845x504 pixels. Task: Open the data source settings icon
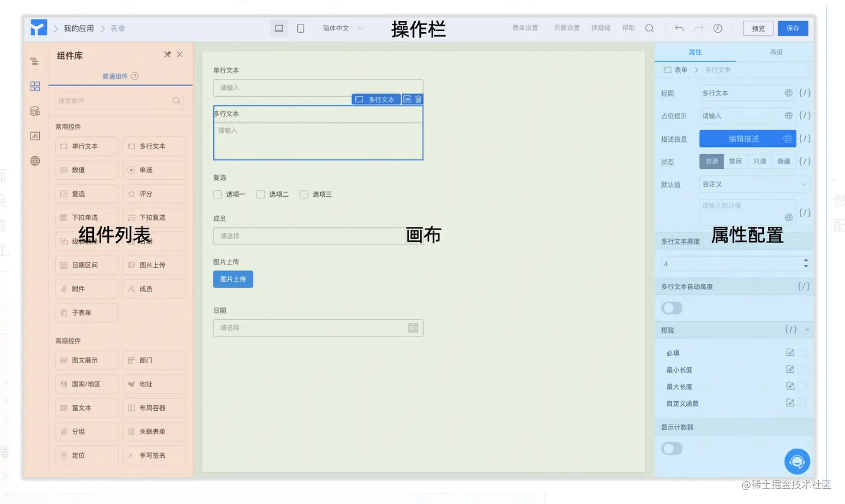[x=35, y=111]
